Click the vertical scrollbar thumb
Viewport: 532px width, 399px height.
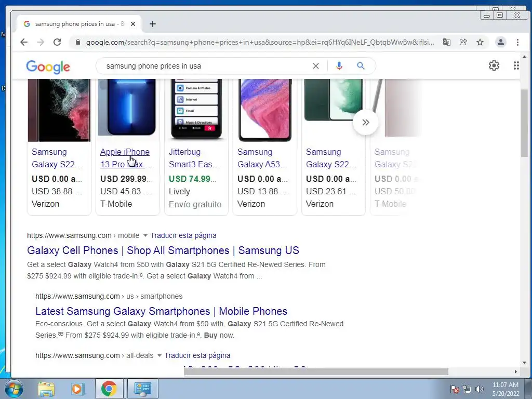click(524, 122)
